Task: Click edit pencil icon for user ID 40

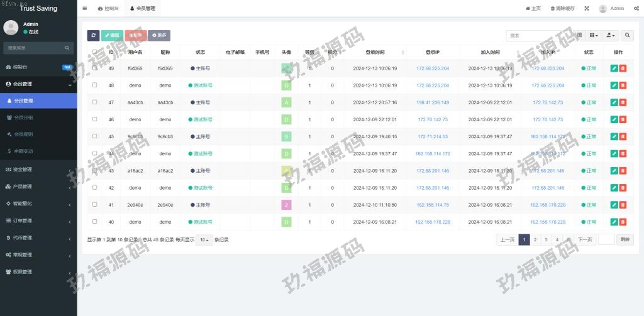Action: 614,222
